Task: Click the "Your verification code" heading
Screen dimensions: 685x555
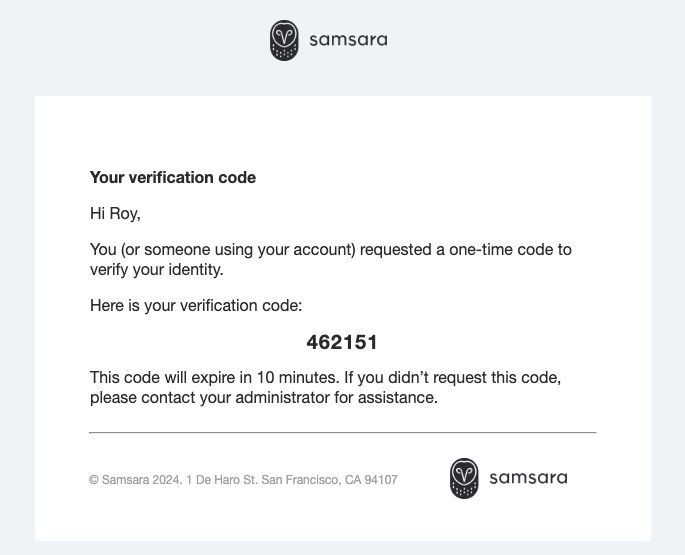Action: (173, 178)
